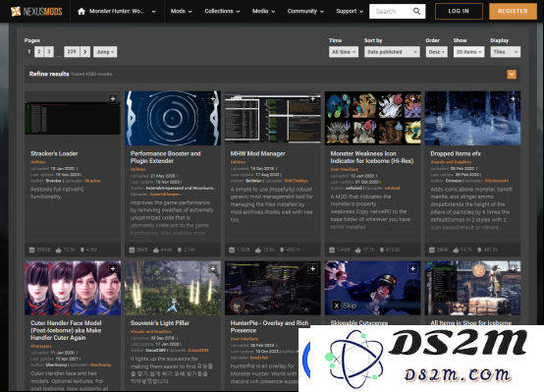Viewport: 544px width, 392px height.
Task: Expand the Refine results panel
Action: (512, 74)
